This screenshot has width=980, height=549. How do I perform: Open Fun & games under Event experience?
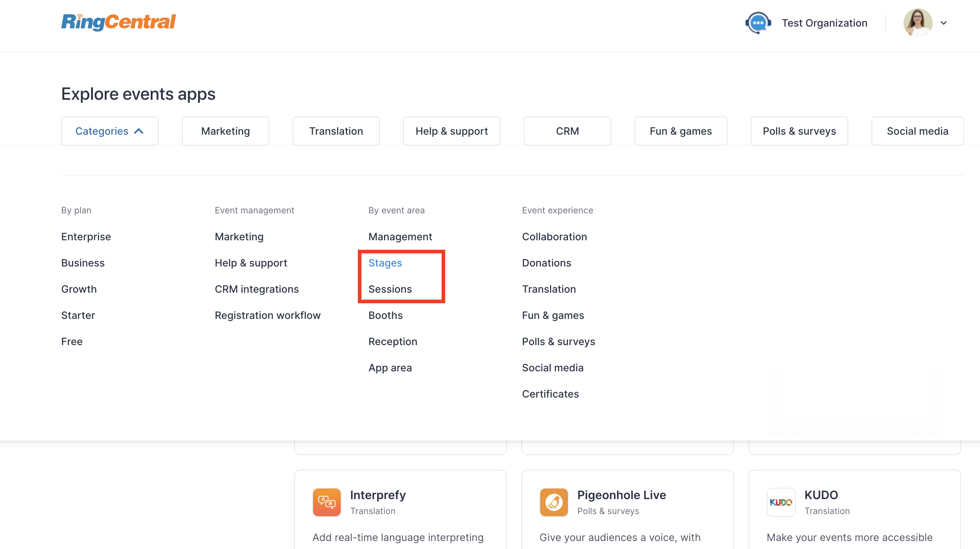tap(553, 315)
